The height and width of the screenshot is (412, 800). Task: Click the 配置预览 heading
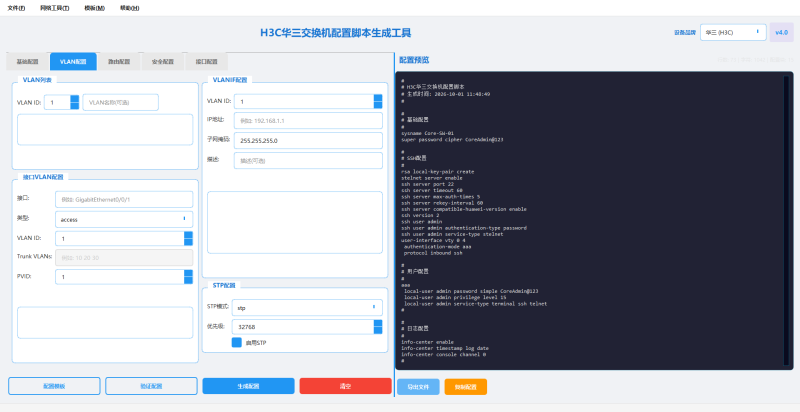[414, 60]
